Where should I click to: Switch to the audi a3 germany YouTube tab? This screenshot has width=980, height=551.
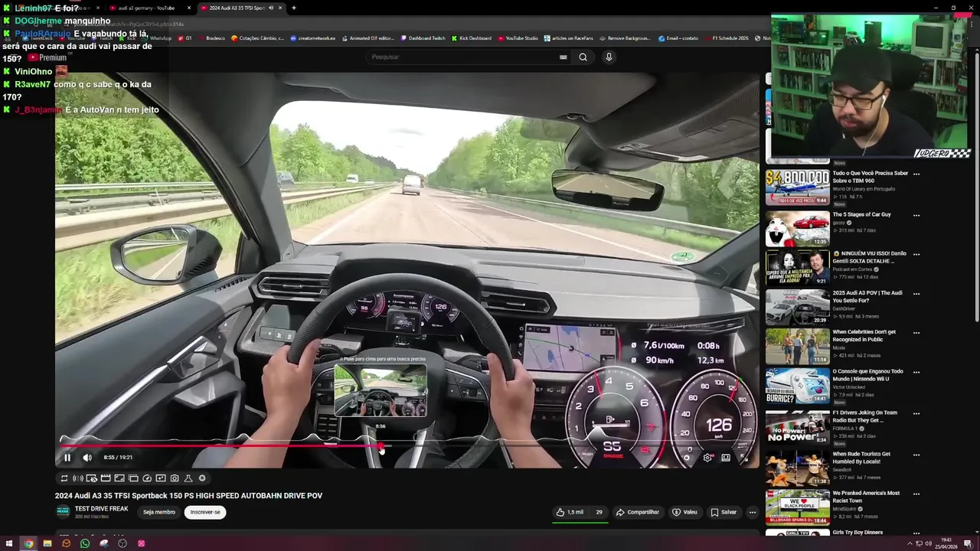(x=149, y=8)
